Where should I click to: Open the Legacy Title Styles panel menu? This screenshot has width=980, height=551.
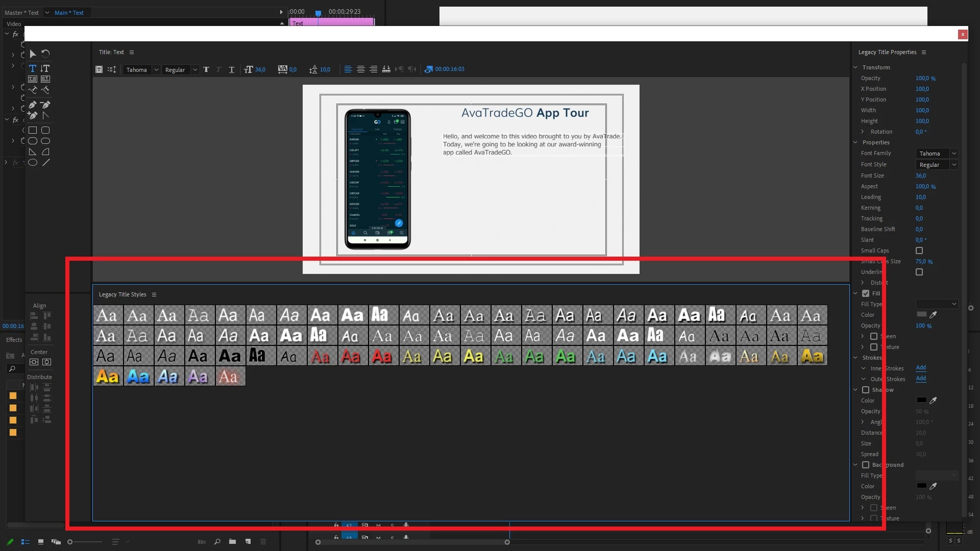(x=154, y=294)
